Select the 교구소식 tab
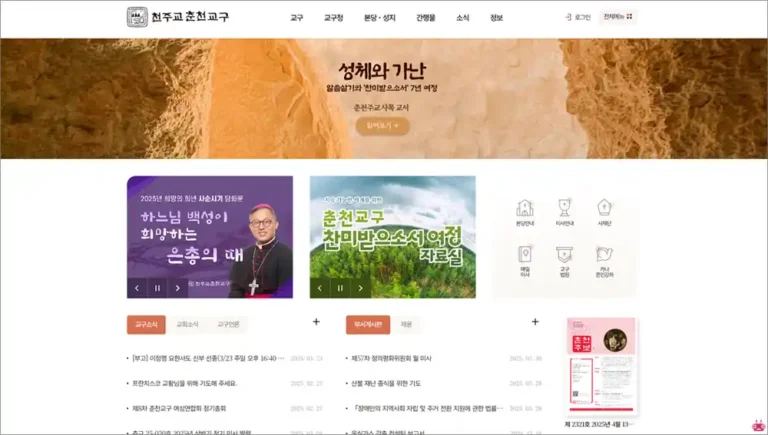 (x=146, y=325)
